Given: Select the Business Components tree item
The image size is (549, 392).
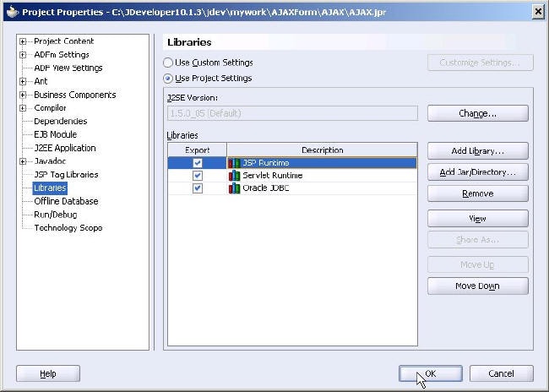Looking at the screenshot, I should pyautogui.click(x=75, y=95).
